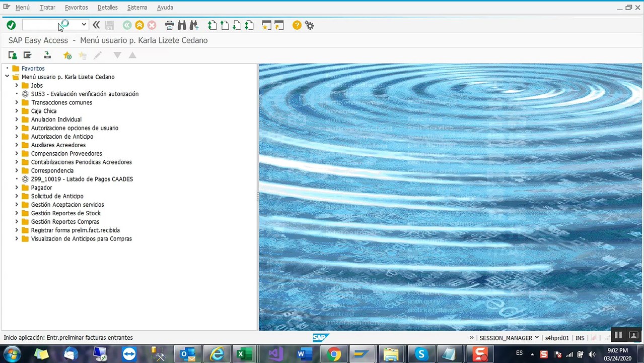The width and height of the screenshot is (644, 363).
Task: Click the green Enter checkmark icon
Action: coord(11,25)
